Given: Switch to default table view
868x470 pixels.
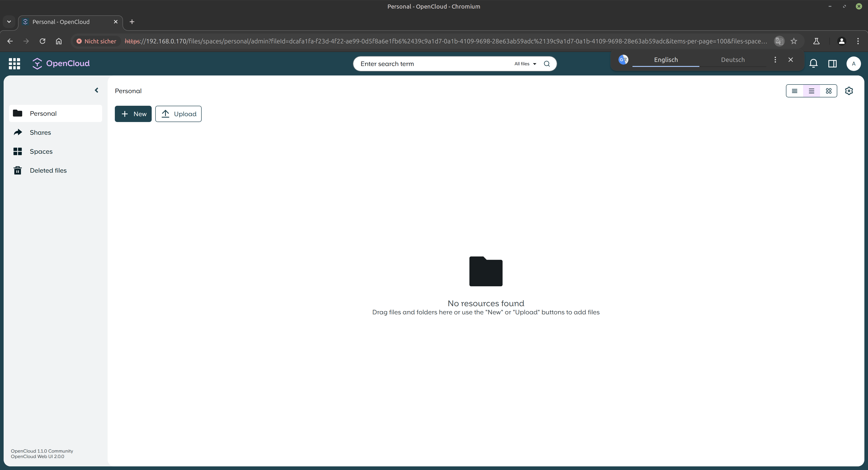Looking at the screenshot, I should pyautogui.click(x=811, y=91).
